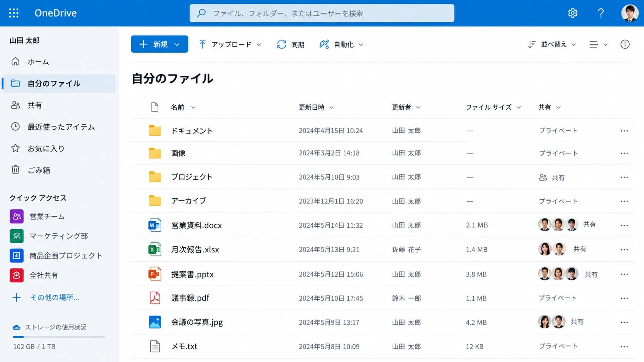Click the ドキュメント folder icon
This screenshot has width=644, height=362.
pyautogui.click(x=155, y=130)
